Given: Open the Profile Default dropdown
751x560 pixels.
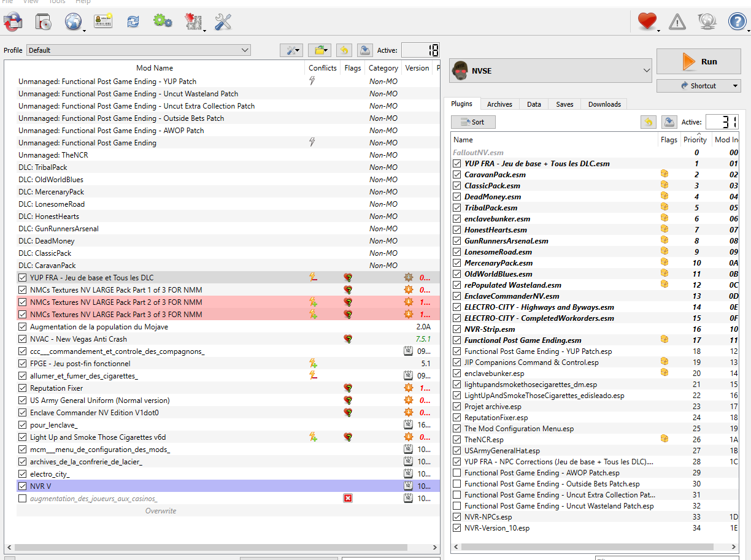Looking at the screenshot, I should click(139, 50).
